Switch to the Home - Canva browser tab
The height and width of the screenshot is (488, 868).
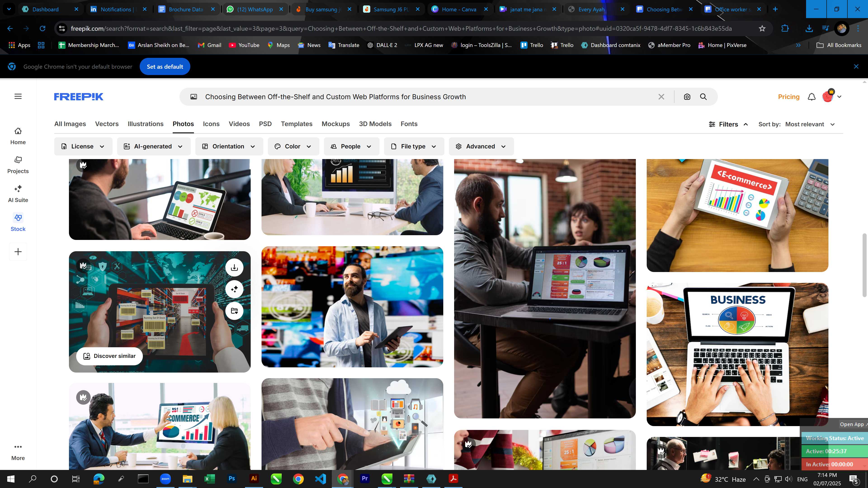pyautogui.click(x=459, y=9)
